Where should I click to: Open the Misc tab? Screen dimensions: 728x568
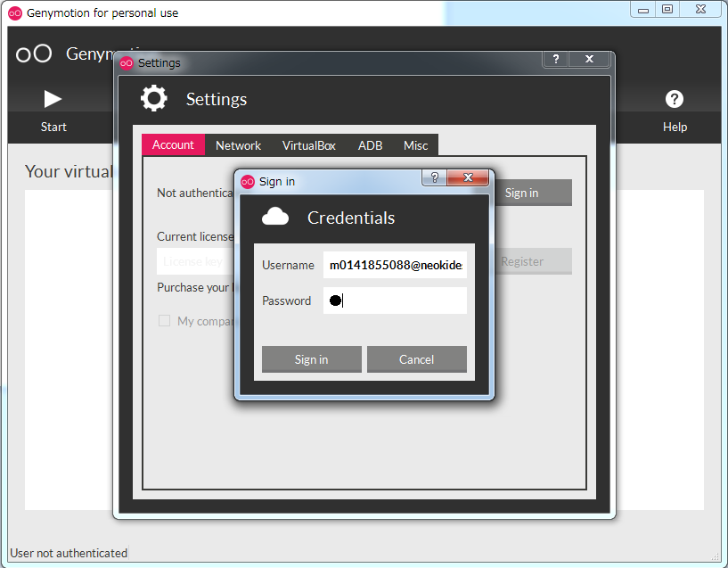[x=415, y=145]
